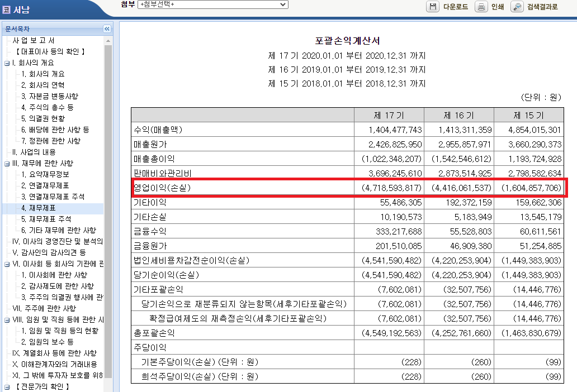The height and width of the screenshot is (392, 577).
Task: Click the magnifier icon for 검색결과로
Action: tap(517, 7)
